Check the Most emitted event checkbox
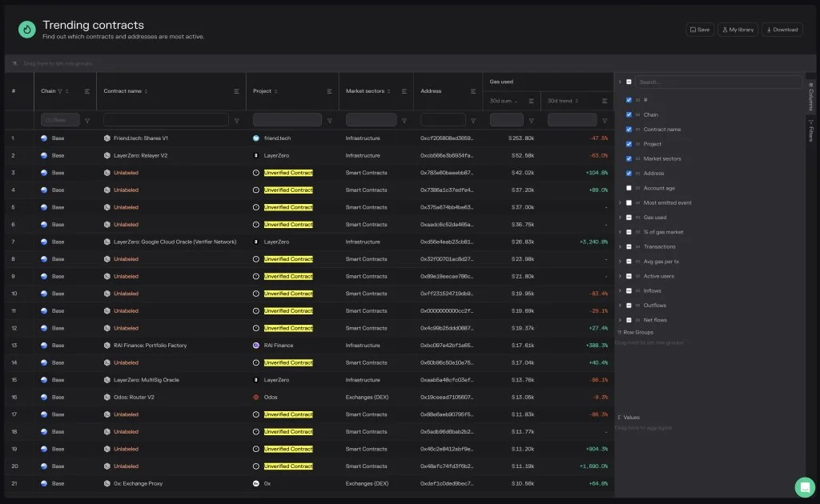Image resolution: width=820 pixels, height=504 pixels. tap(628, 202)
